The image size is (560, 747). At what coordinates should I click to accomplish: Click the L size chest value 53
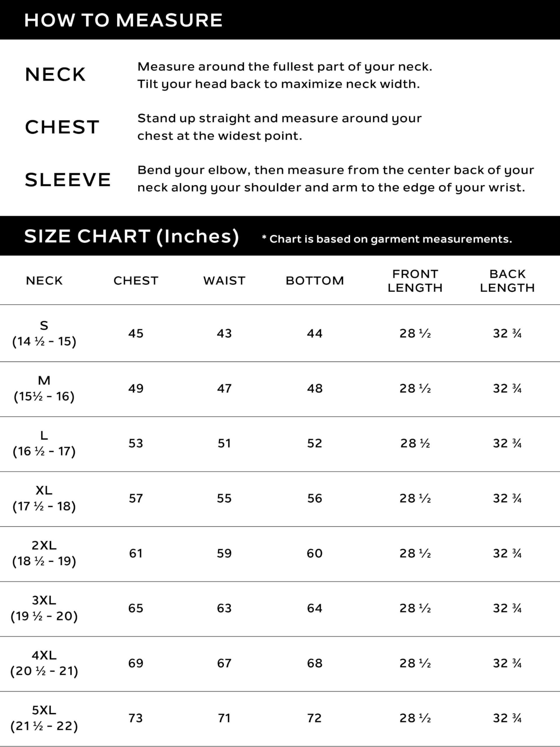(136, 444)
